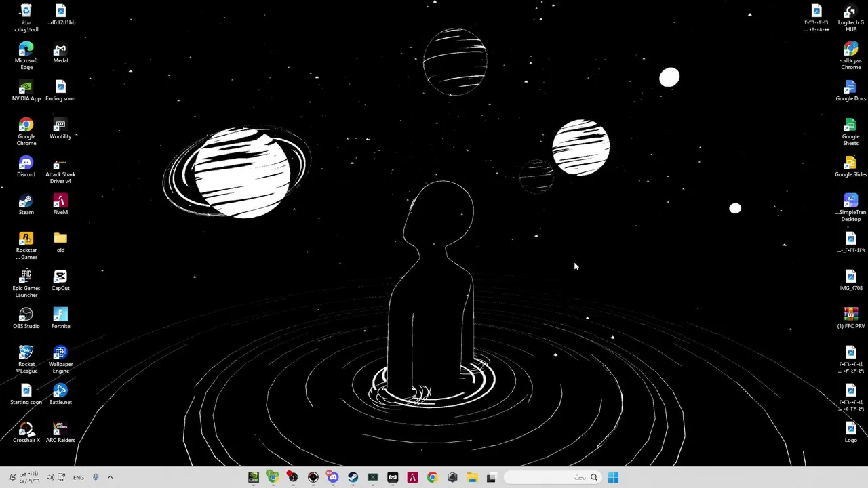Select the Wallpaper Engine desktop icon
This screenshot has height=488, width=868.
[x=60, y=359]
